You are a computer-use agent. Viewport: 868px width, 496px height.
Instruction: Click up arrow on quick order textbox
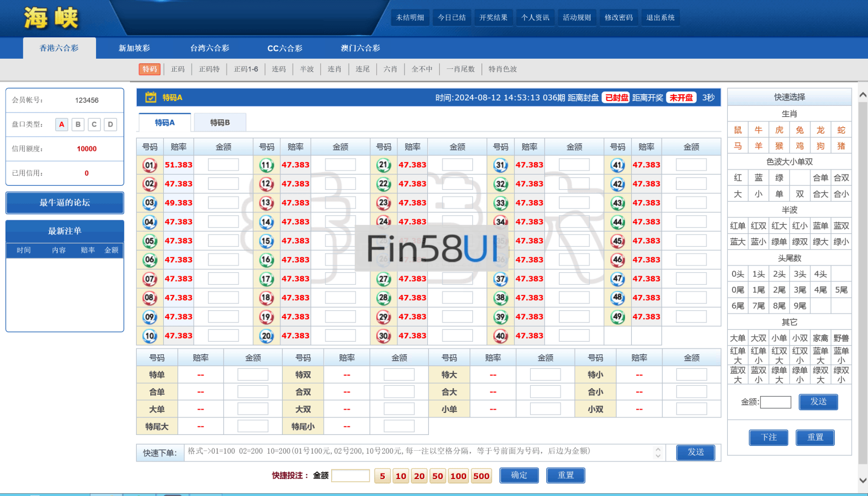[658, 450]
